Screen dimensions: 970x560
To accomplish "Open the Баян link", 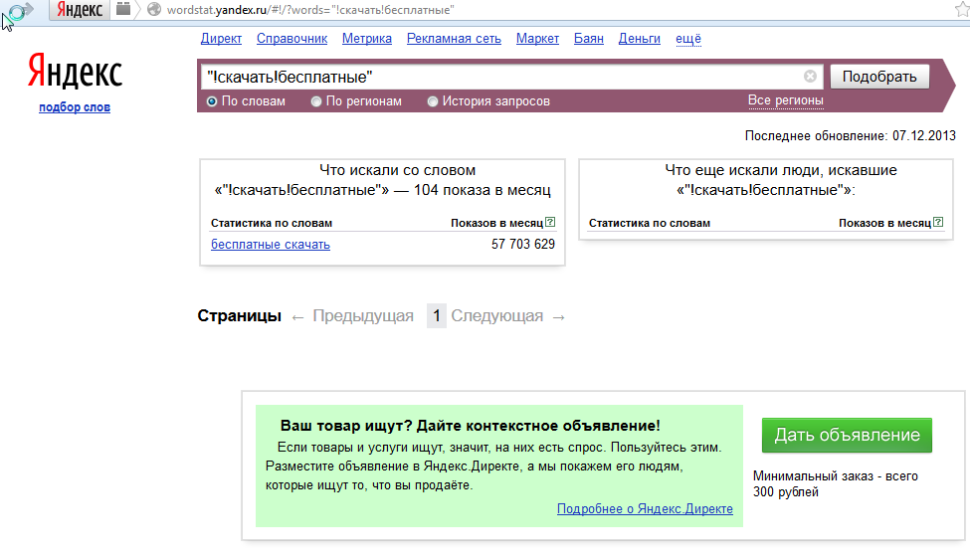I will (x=588, y=39).
